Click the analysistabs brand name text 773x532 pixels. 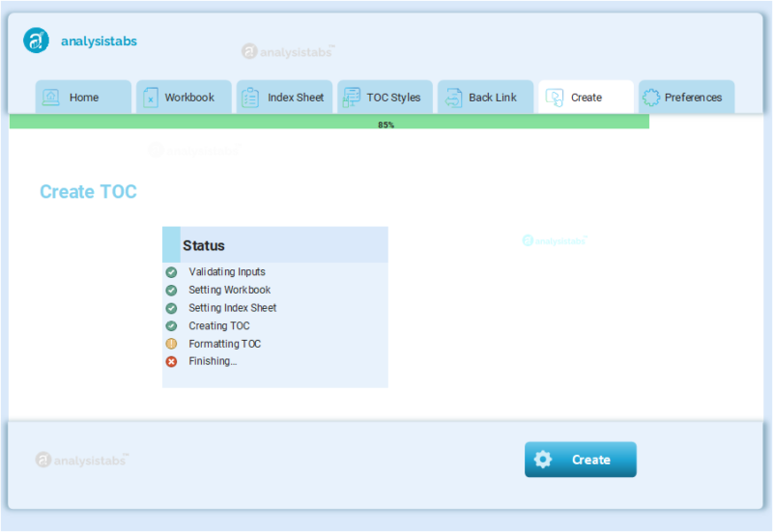click(99, 42)
